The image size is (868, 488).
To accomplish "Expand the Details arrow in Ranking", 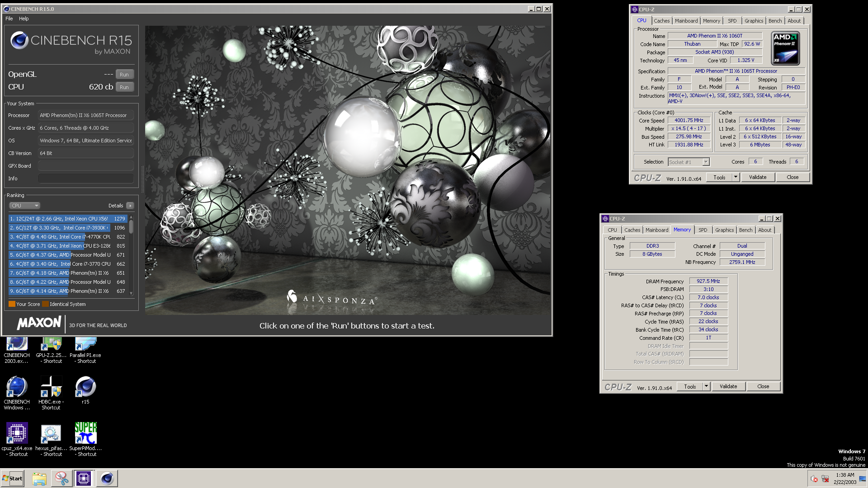I will [130, 206].
